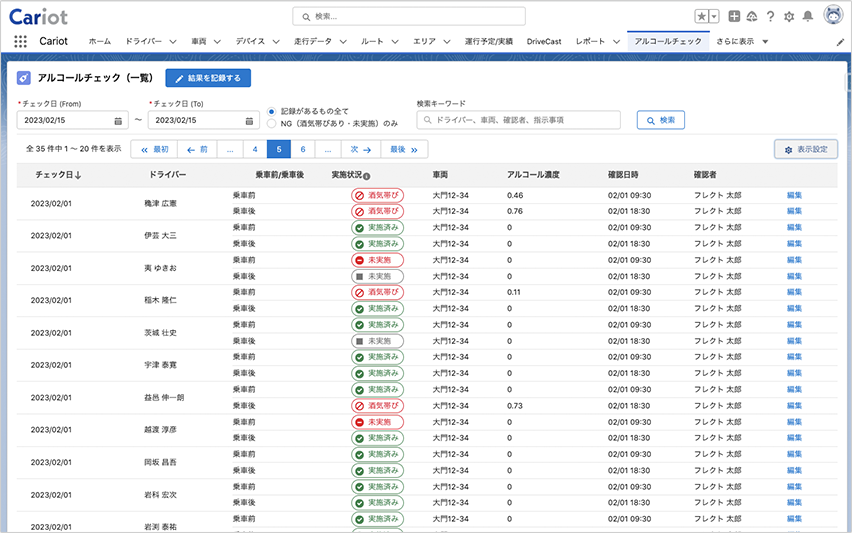
Task: Click the pencil edit navigation icon
Action: point(840,42)
